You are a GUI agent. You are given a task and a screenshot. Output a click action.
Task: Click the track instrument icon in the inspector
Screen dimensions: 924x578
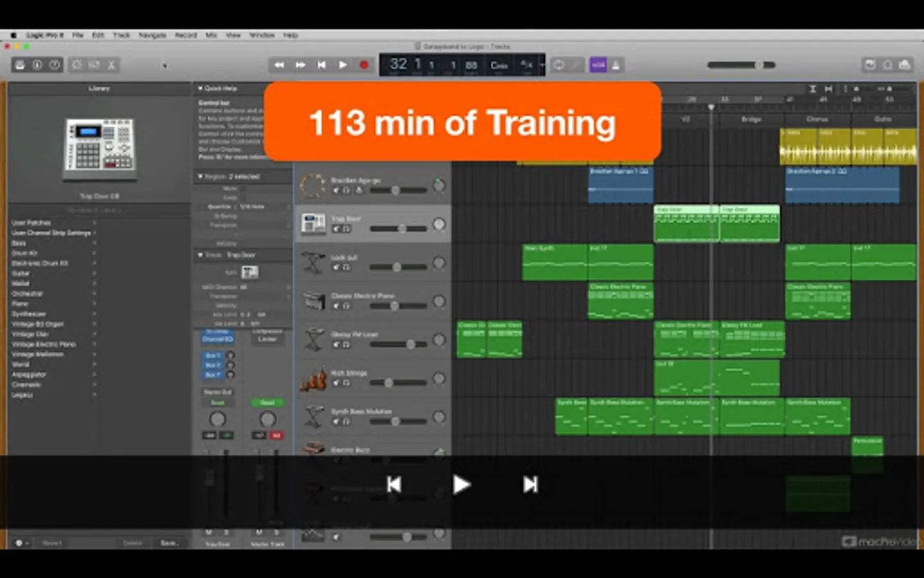click(x=250, y=272)
